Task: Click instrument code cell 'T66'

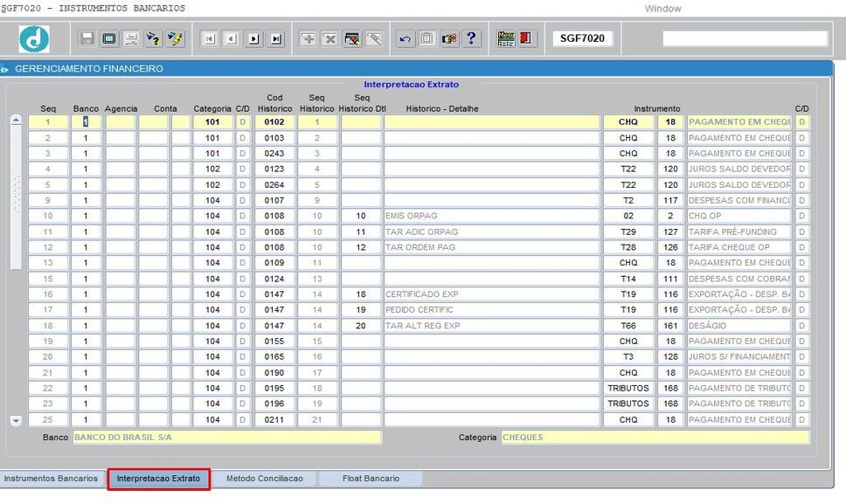Action: click(628, 326)
